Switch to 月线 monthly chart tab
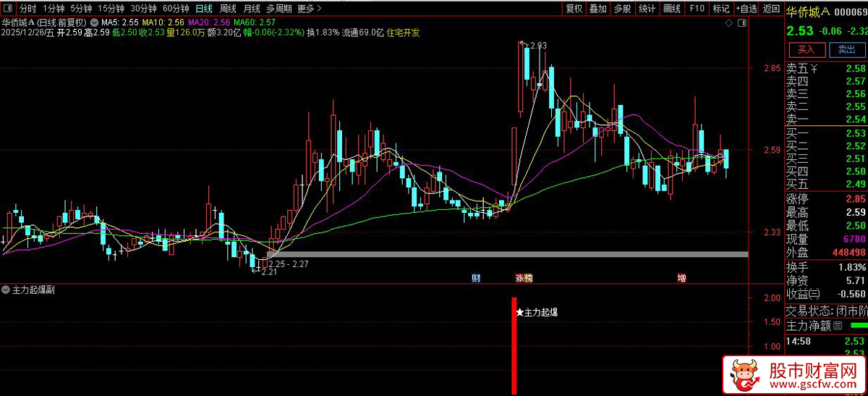 (252, 9)
